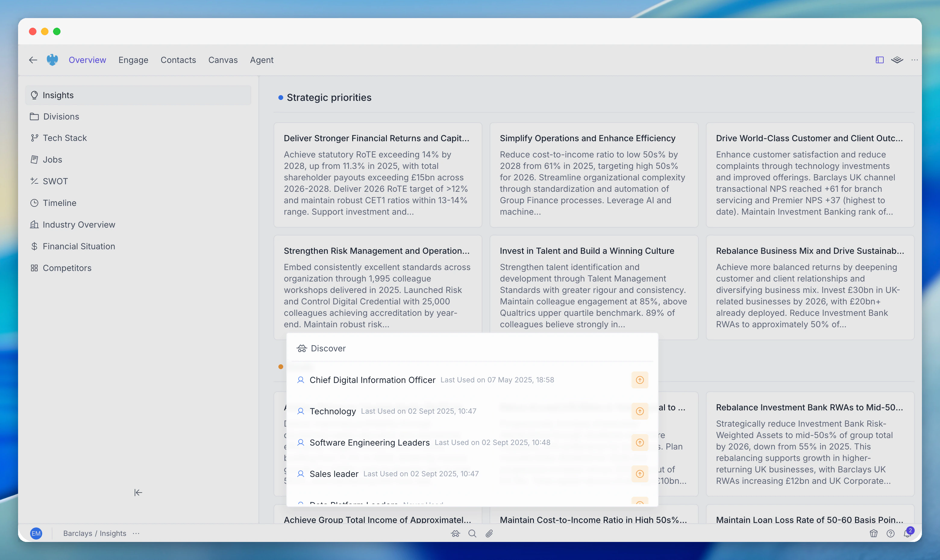Click the Discover header icon in popup
The height and width of the screenshot is (560, 940).
coord(302,348)
